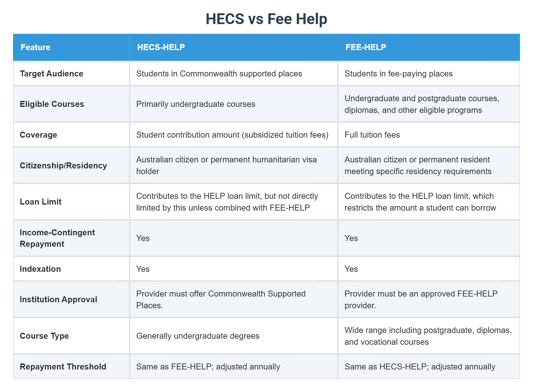Click the Institution Approval row label
This screenshot has width=533, height=392.
click(x=58, y=299)
